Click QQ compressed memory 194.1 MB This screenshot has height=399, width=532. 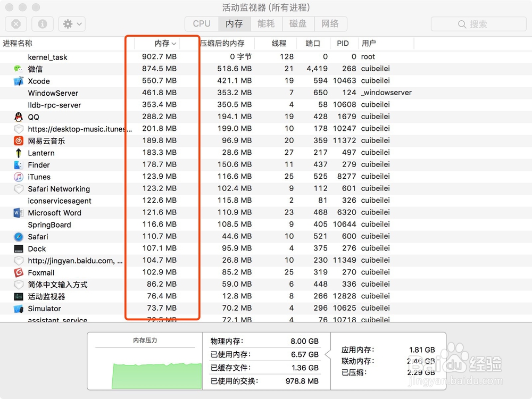235,117
